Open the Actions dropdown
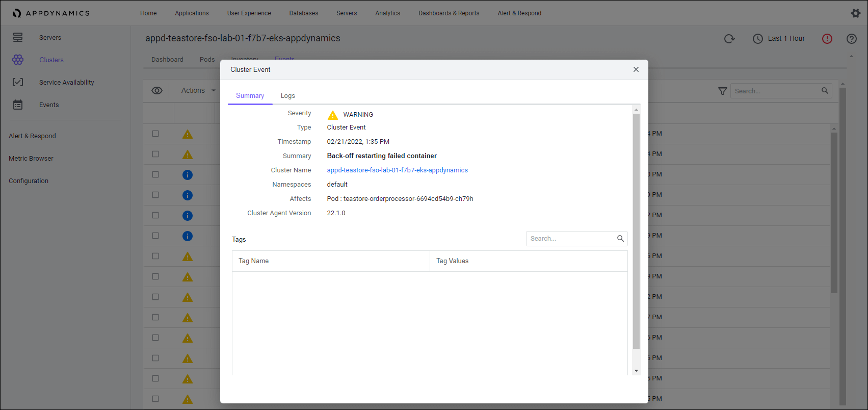 click(x=198, y=91)
